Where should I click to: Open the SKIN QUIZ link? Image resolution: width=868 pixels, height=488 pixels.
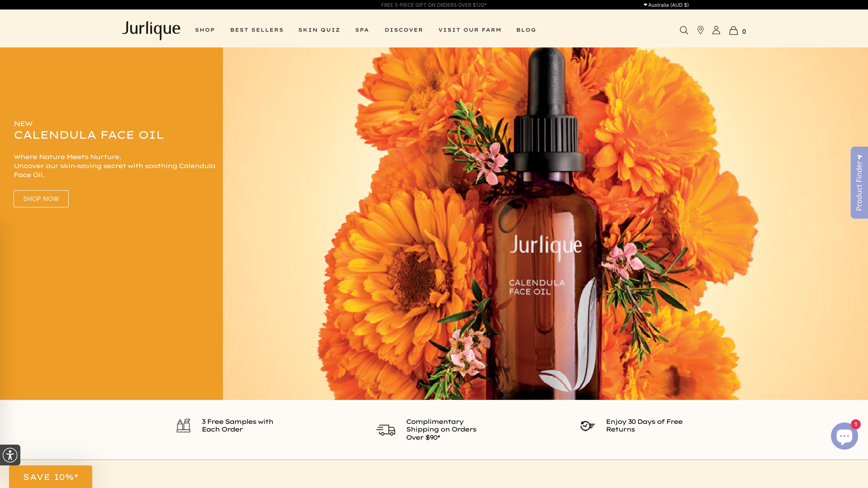319,30
